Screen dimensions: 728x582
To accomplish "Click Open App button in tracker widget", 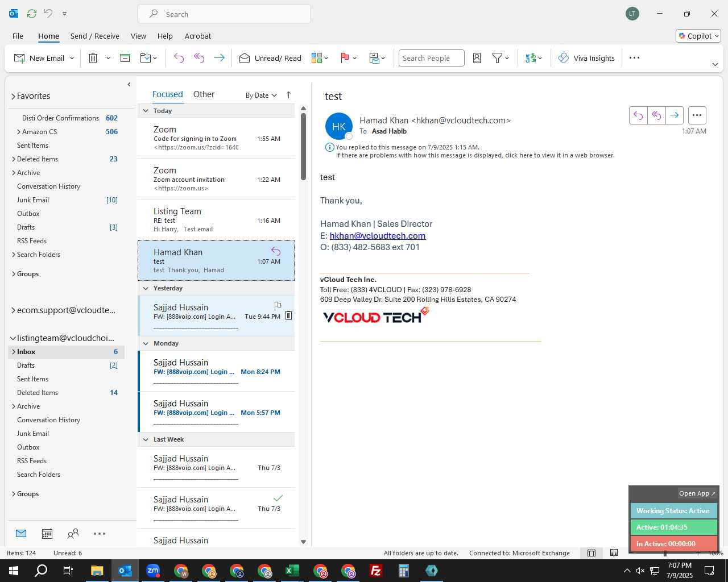I will 697,493.
